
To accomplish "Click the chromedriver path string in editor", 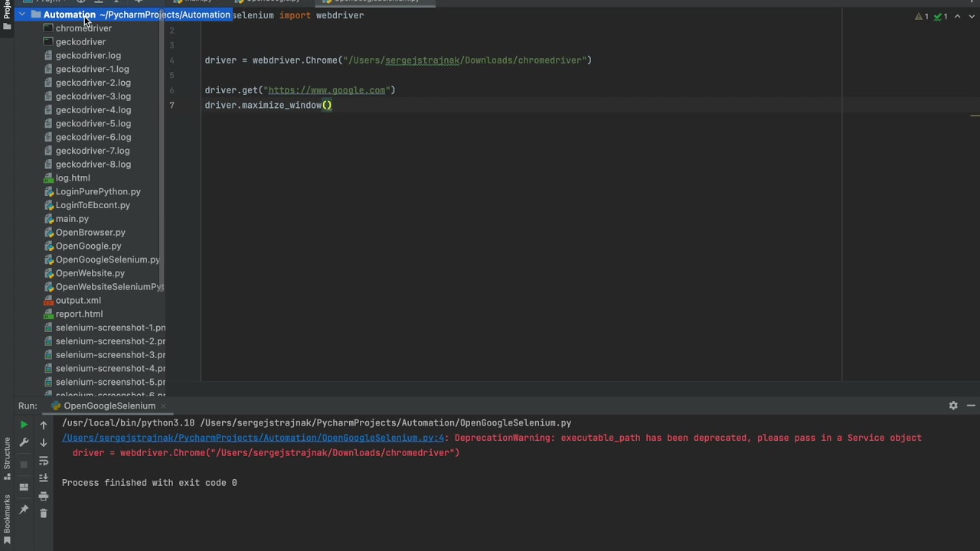I will tap(464, 60).
